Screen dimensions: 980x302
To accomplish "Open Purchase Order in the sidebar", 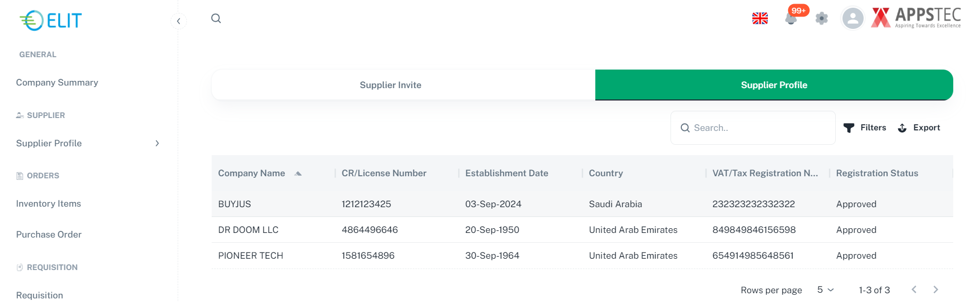I will 49,234.
